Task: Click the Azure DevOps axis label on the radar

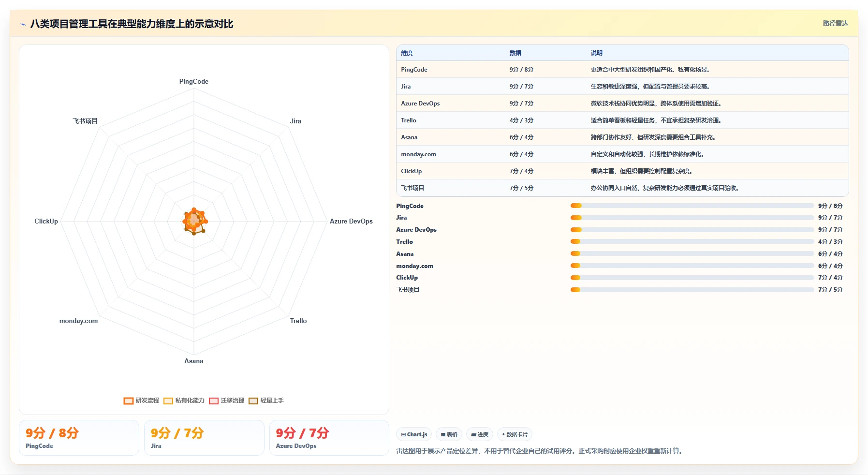Action: [351, 222]
